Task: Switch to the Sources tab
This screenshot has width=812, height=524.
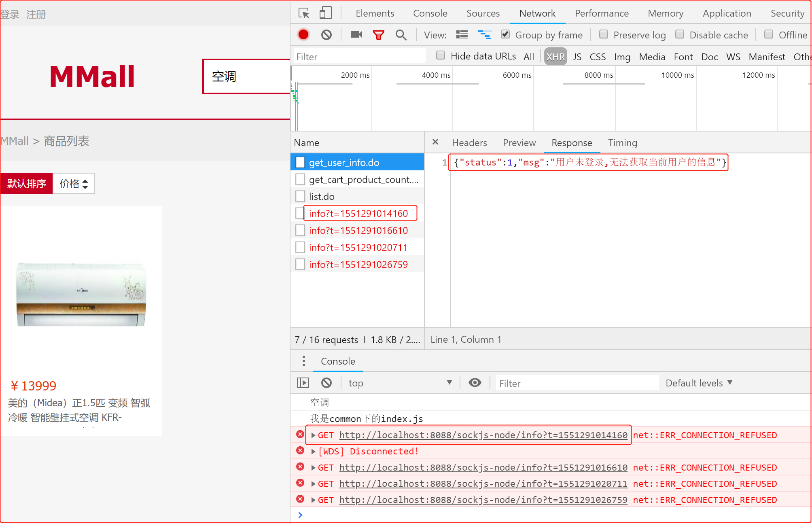Action: click(483, 13)
